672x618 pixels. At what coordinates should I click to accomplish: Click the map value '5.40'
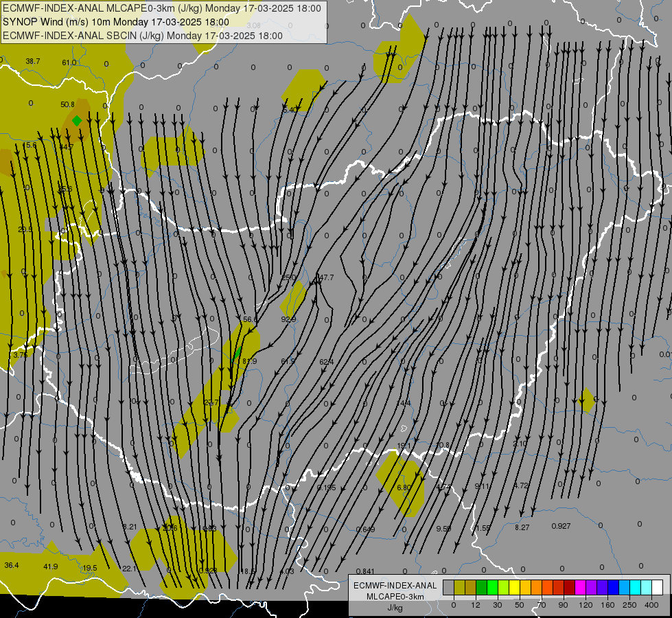click(x=290, y=110)
